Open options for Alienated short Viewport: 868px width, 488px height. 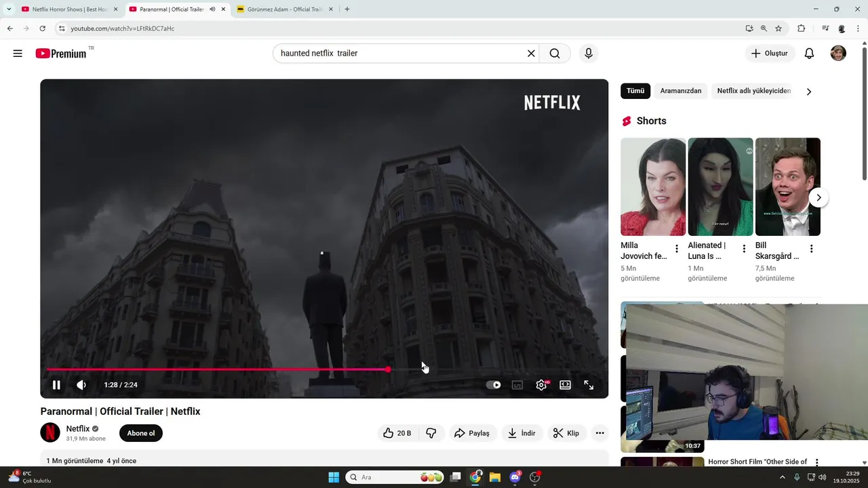[744, 249]
